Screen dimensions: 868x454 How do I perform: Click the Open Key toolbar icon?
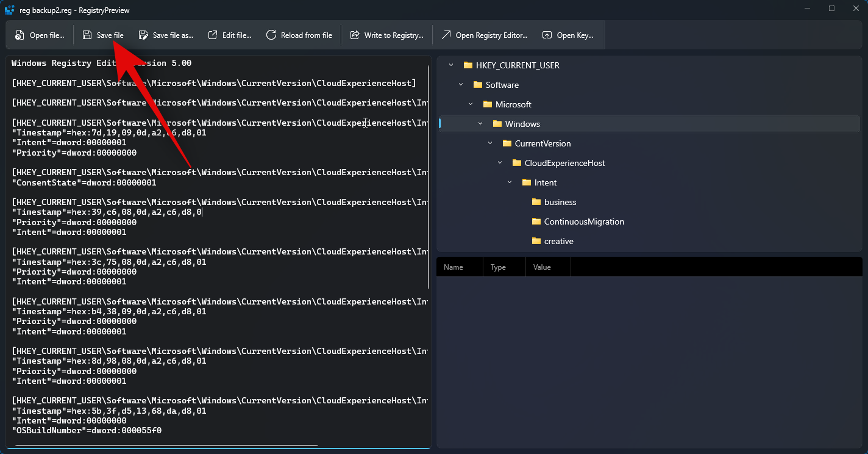[547, 35]
